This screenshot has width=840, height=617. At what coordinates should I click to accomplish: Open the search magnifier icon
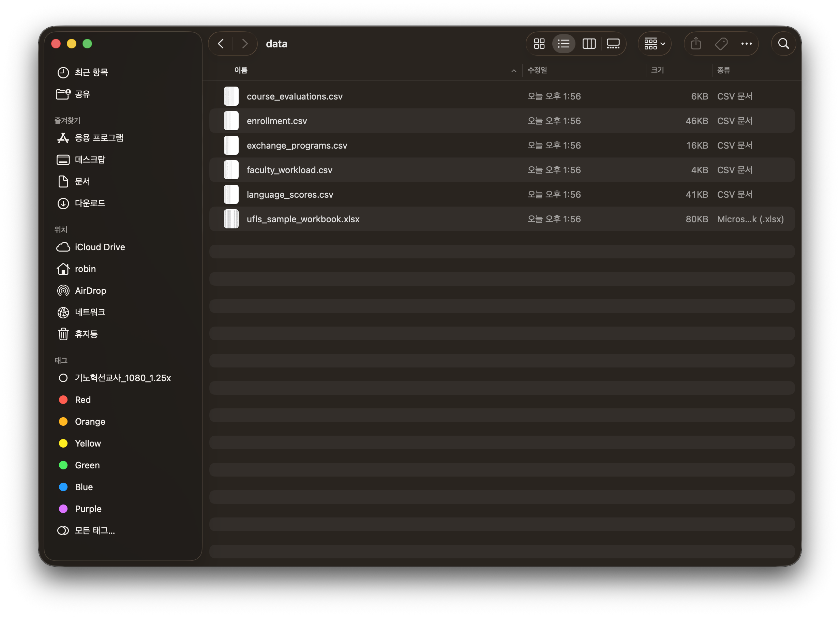tap(783, 44)
